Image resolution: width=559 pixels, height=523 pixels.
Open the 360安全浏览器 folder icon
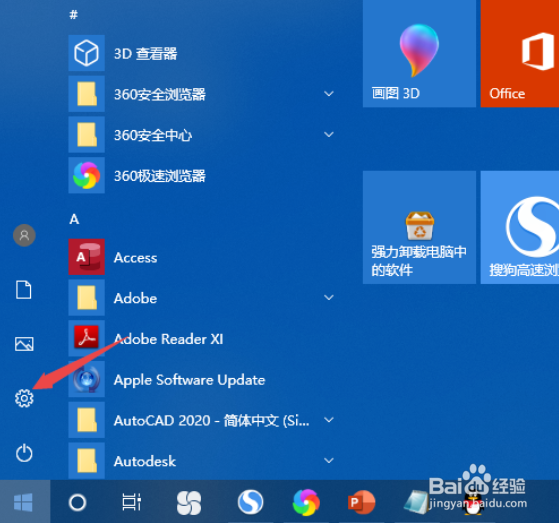pos(86,94)
